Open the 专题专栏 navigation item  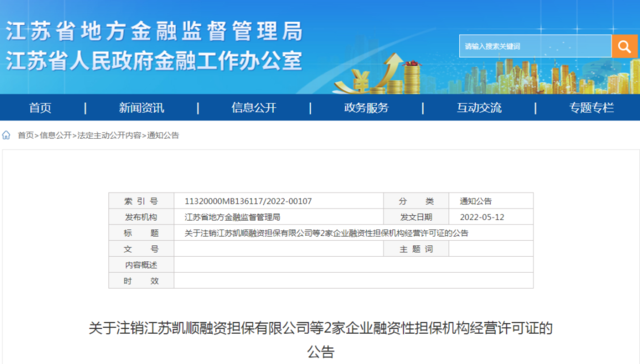(x=591, y=108)
